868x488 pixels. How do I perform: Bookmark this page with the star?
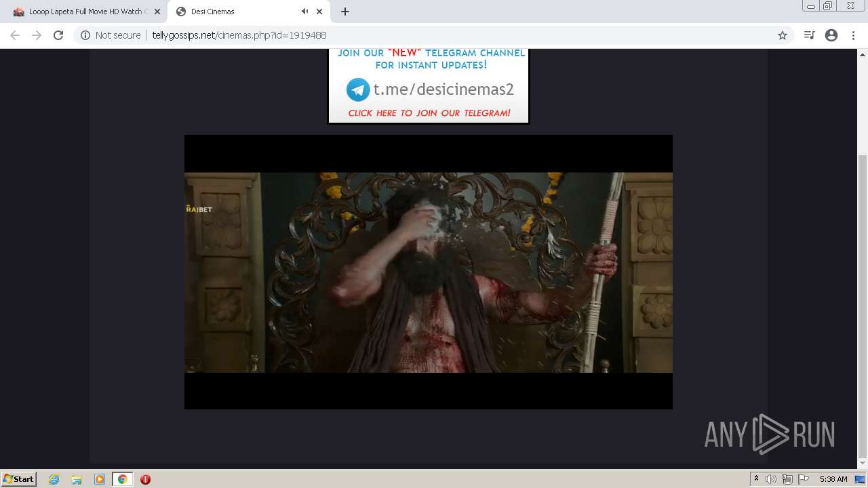[783, 35]
